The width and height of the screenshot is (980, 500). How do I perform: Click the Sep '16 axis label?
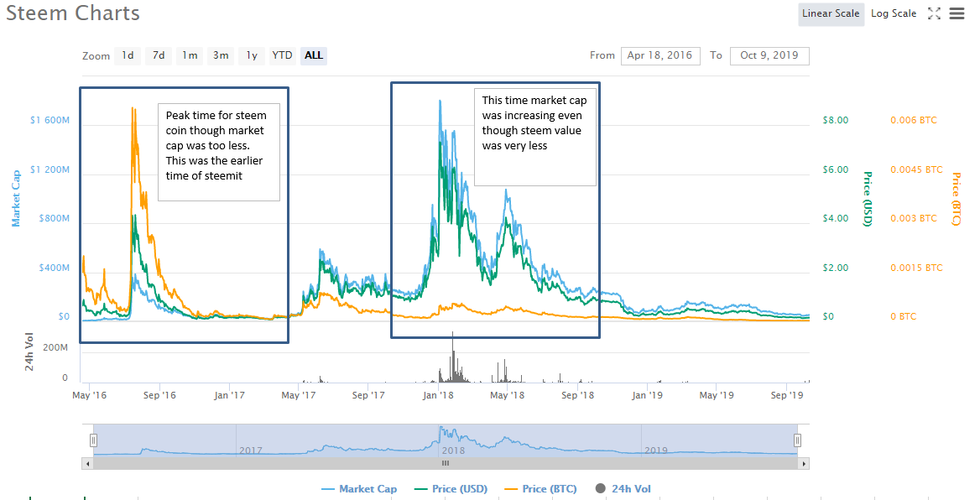(x=159, y=395)
